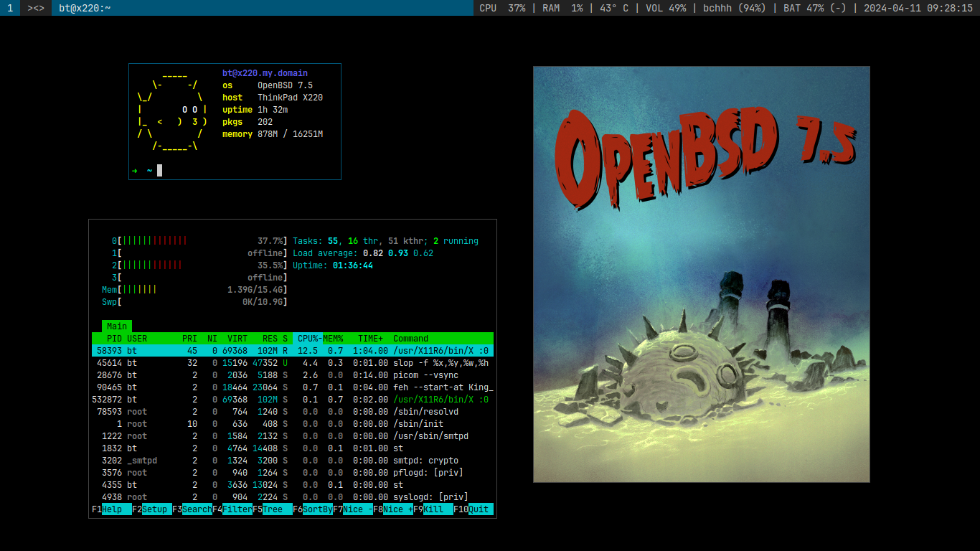Toggle sorting on the CPU% column header

(x=307, y=338)
